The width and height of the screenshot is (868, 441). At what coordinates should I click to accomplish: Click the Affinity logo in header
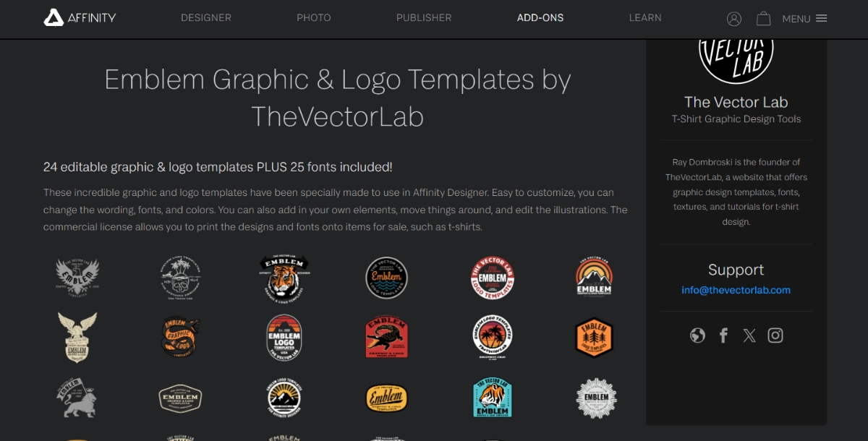click(x=80, y=18)
